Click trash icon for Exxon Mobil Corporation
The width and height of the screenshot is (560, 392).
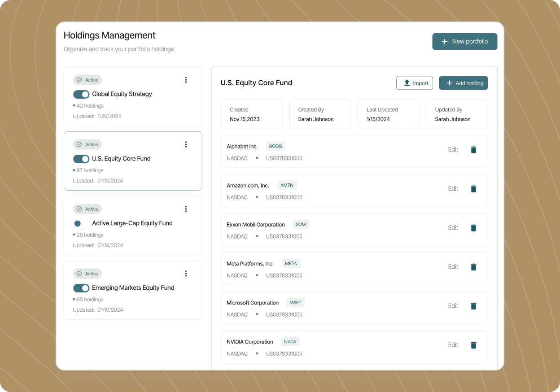[473, 228]
